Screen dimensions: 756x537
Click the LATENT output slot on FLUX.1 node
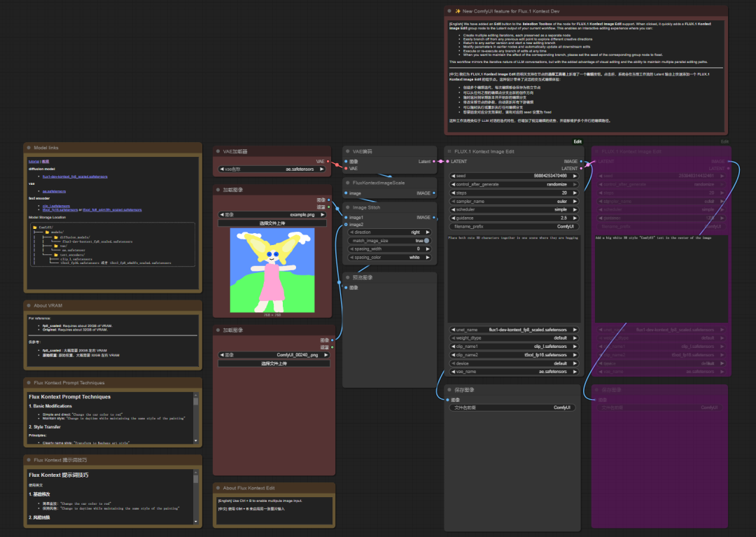(581, 169)
